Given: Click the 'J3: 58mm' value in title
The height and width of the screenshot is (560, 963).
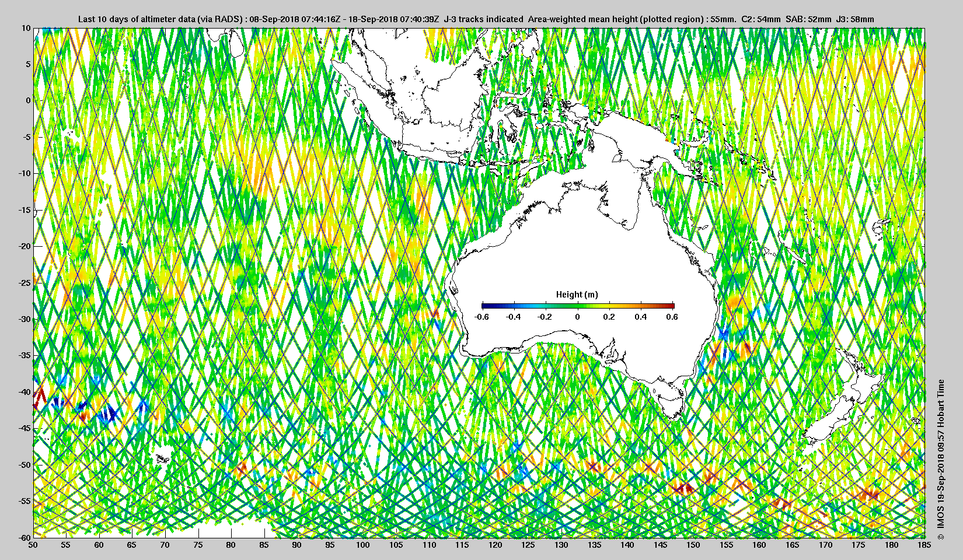Looking at the screenshot, I should (855, 19).
